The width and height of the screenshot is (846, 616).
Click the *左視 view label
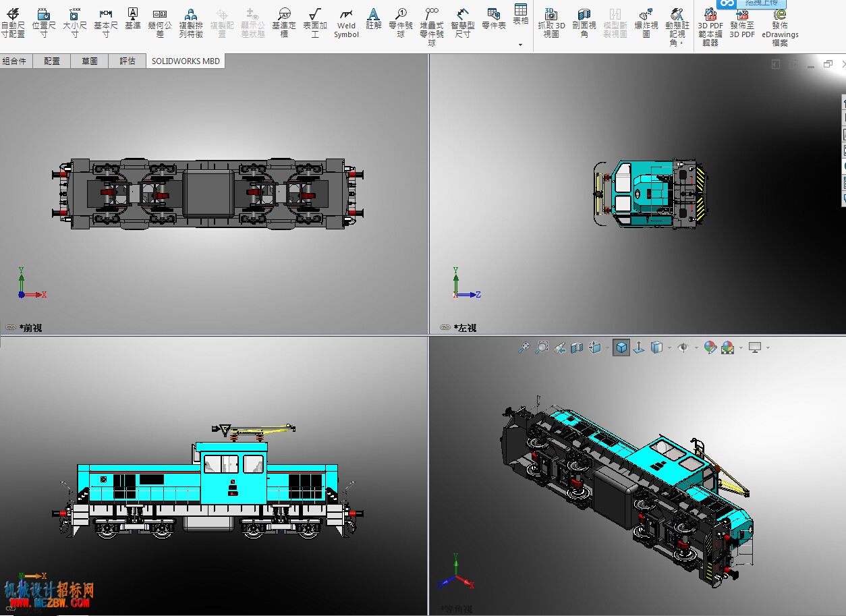(466, 328)
